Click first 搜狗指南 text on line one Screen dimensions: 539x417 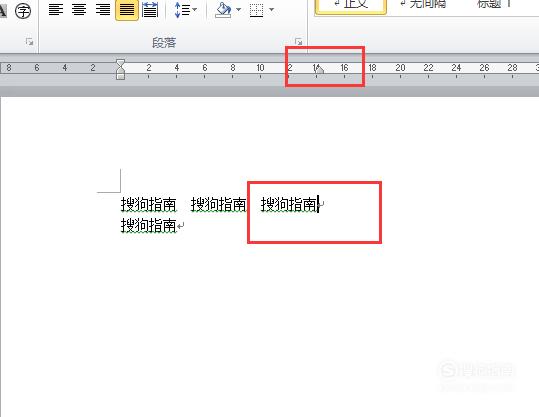point(148,204)
